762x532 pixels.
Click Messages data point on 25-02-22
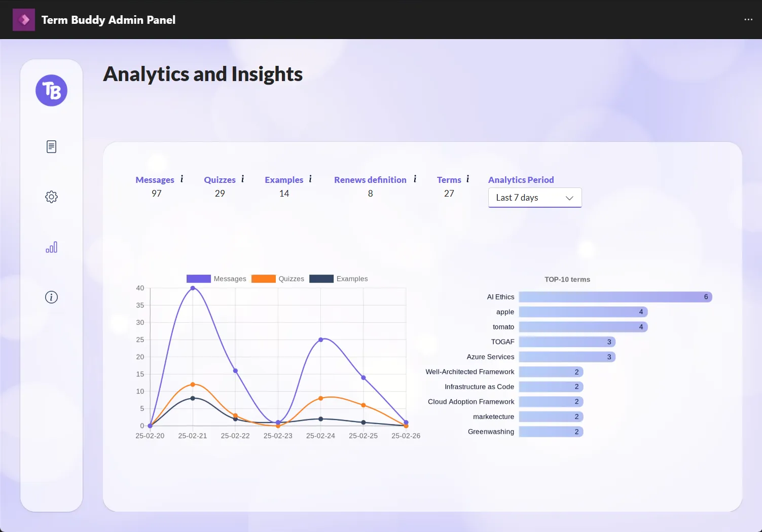[x=235, y=370]
